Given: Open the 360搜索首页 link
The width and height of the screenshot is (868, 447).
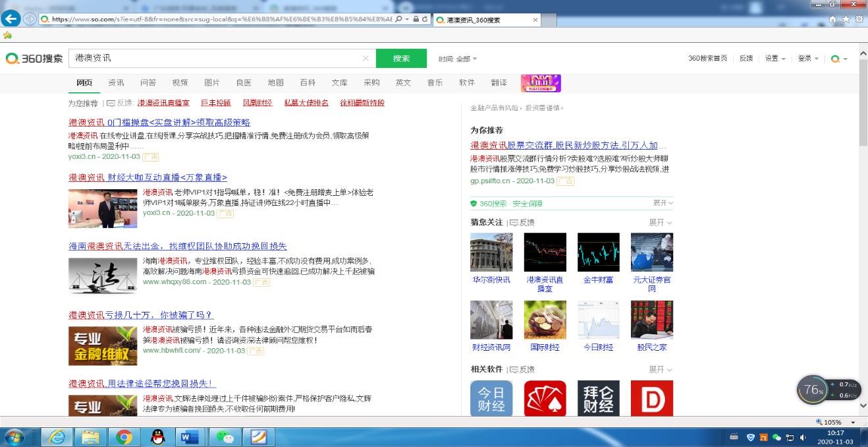Looking at the screenshot, I should pyautogui.click(x=708, y=59).
